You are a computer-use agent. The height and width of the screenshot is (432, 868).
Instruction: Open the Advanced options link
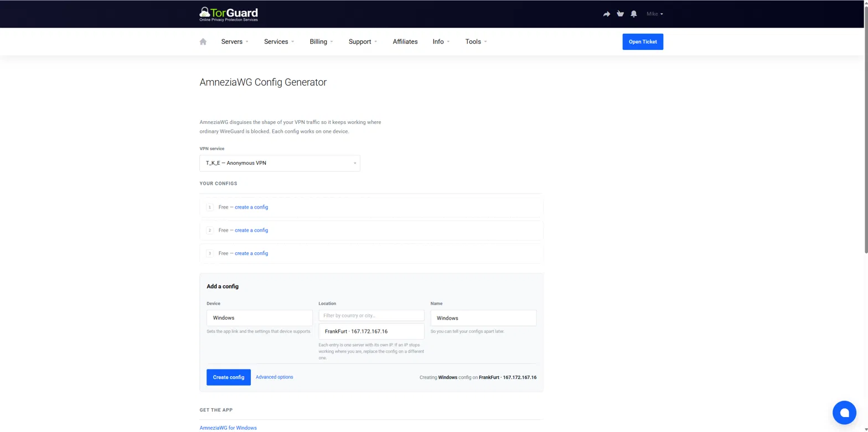coord(275,377)
